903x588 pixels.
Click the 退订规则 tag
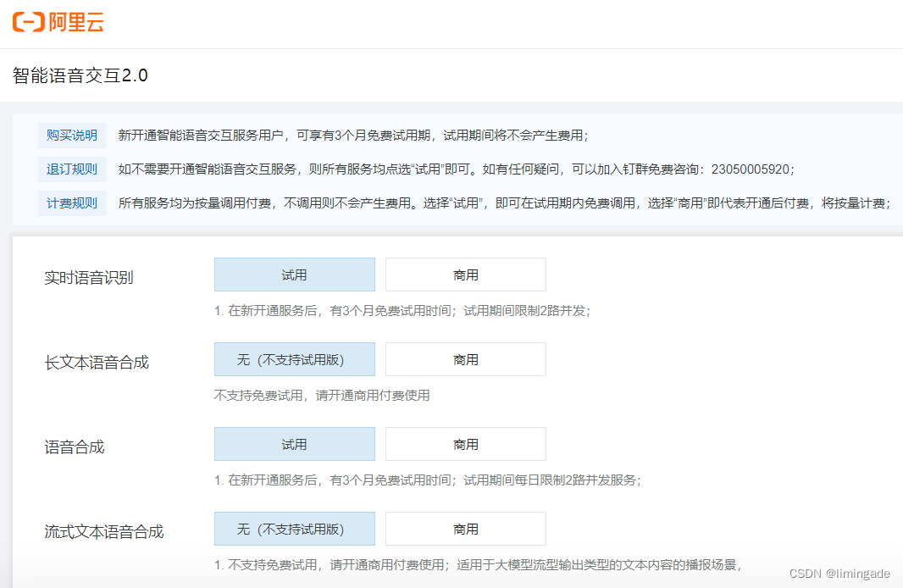click(72, 169)
